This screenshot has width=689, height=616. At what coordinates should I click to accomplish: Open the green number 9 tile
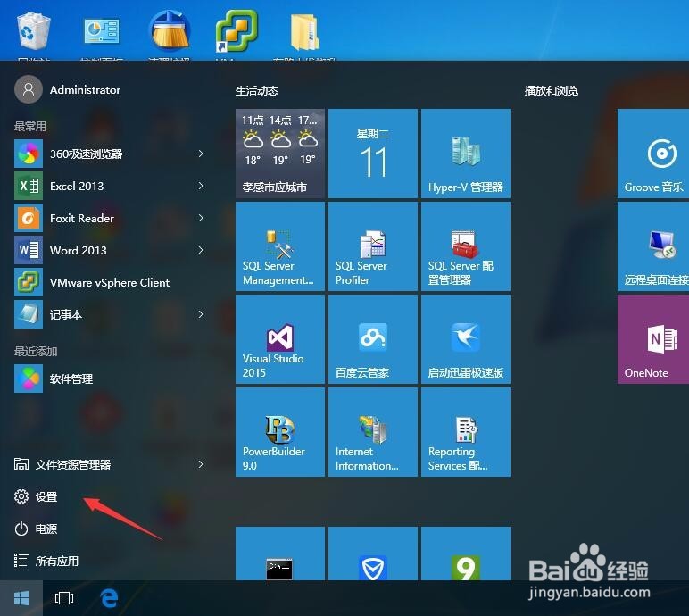(x=466, y=554)
